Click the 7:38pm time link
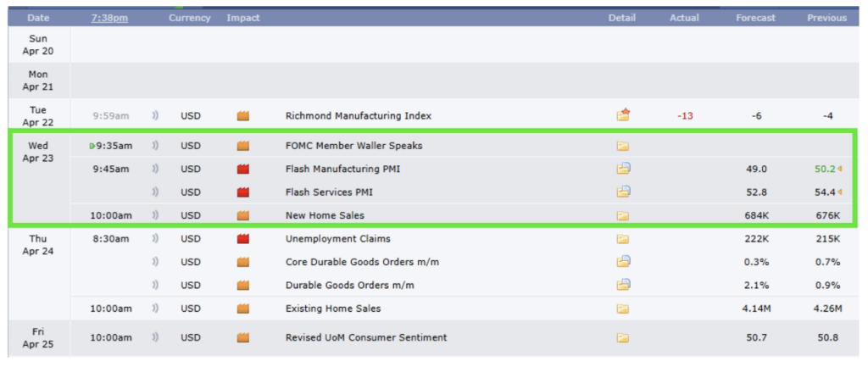Image resolution: width=868 pixels, height=367 pixels. [x=109, y=18]
